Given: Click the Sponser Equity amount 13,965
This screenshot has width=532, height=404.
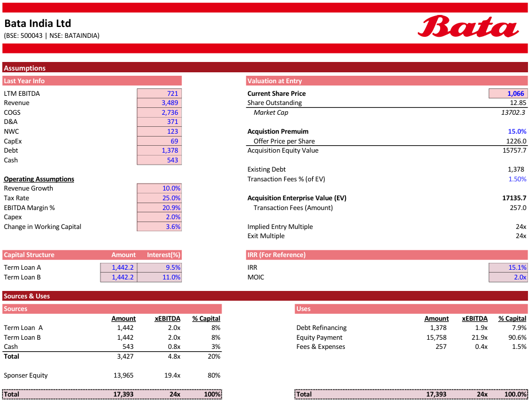Looking at the screenshot, I should click(123, 375).
